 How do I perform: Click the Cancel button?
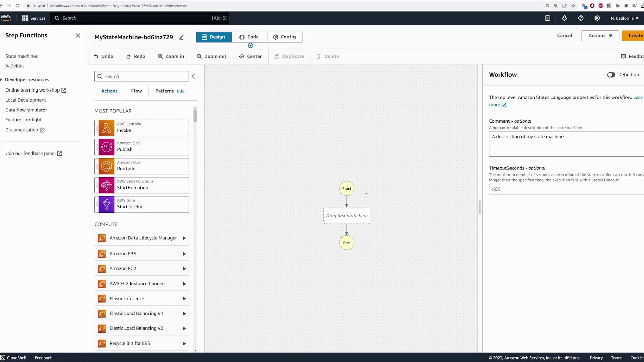click(x=564, y=36)
